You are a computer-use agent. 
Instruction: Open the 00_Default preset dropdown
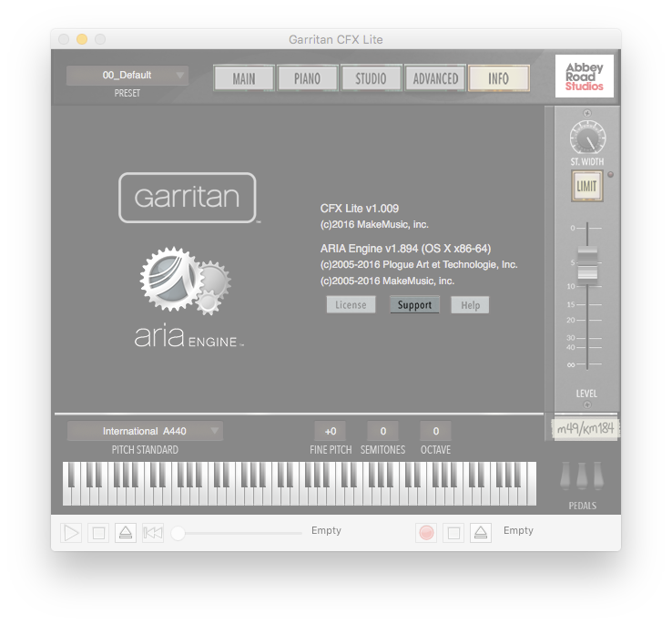click(x=127, y=75)
